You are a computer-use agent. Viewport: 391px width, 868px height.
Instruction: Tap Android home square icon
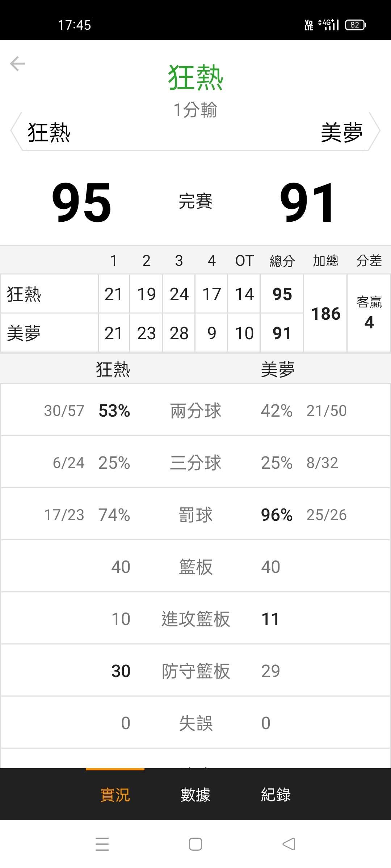coord(195,844)
